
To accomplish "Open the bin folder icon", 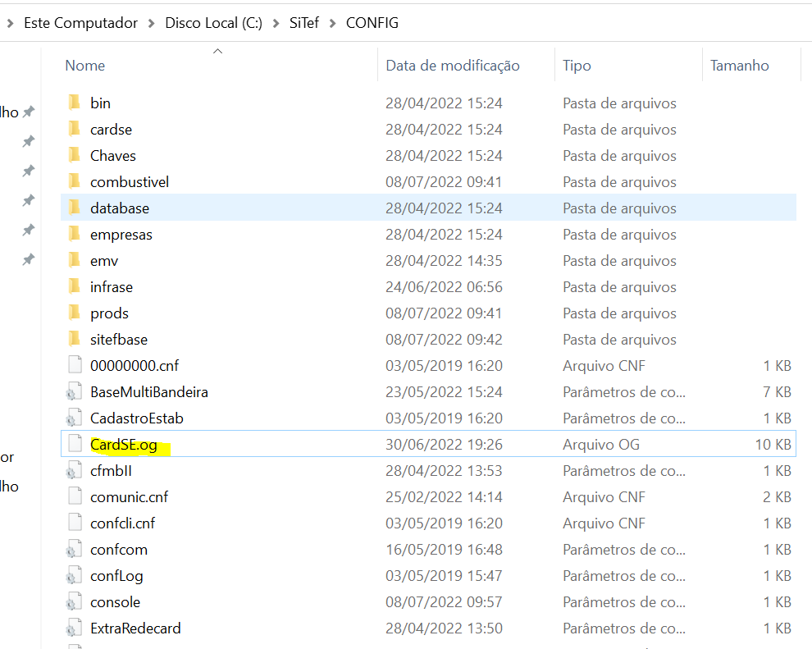I will (75, 103).
